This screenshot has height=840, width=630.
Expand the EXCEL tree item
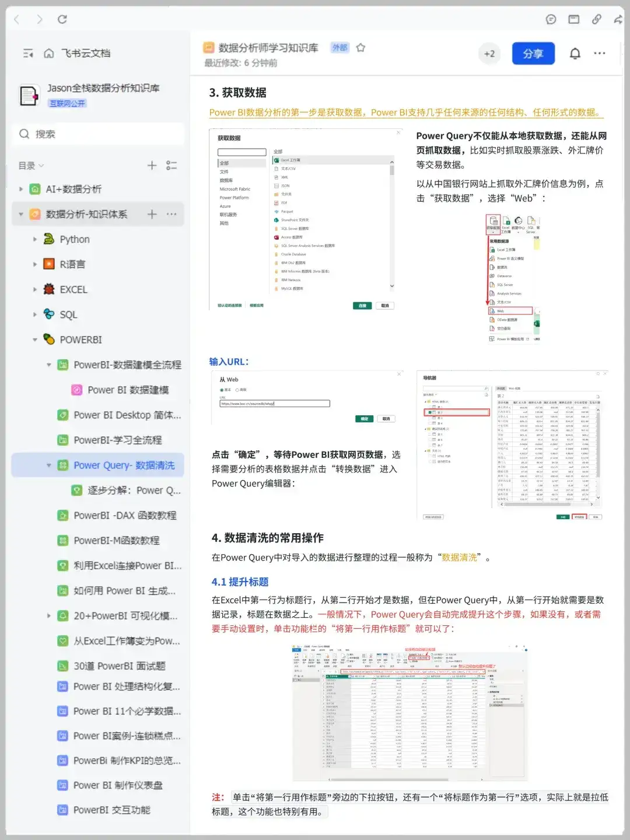(x=35, y=289)
